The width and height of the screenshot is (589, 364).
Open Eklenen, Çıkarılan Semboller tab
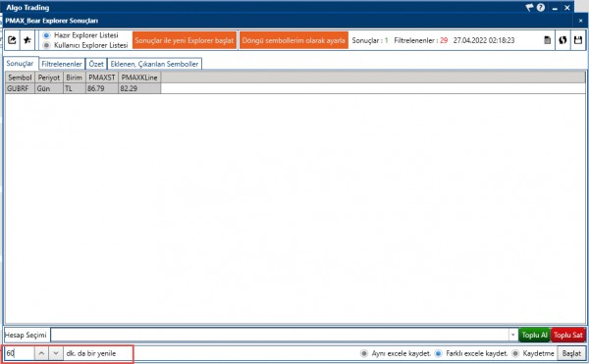154,64
